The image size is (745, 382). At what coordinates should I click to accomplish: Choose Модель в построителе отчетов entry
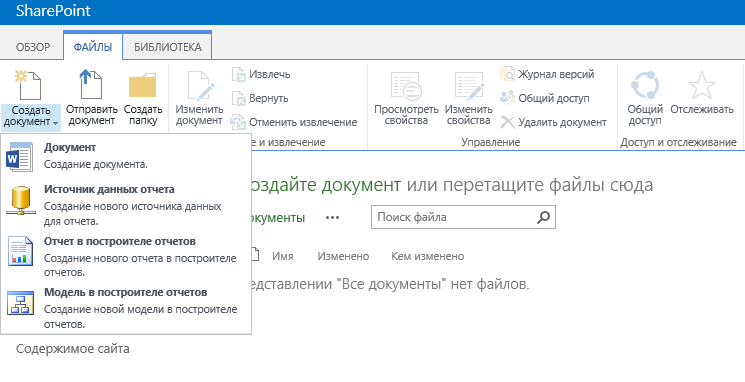[126, 308]
